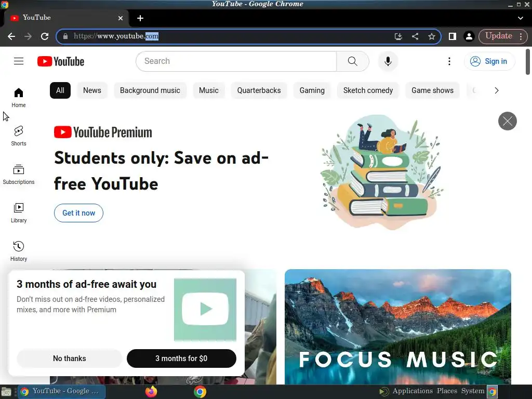Click the YouTube logo
Image resolution: width=532 pixels, height=399 pixels.
(x=61, y=61)
